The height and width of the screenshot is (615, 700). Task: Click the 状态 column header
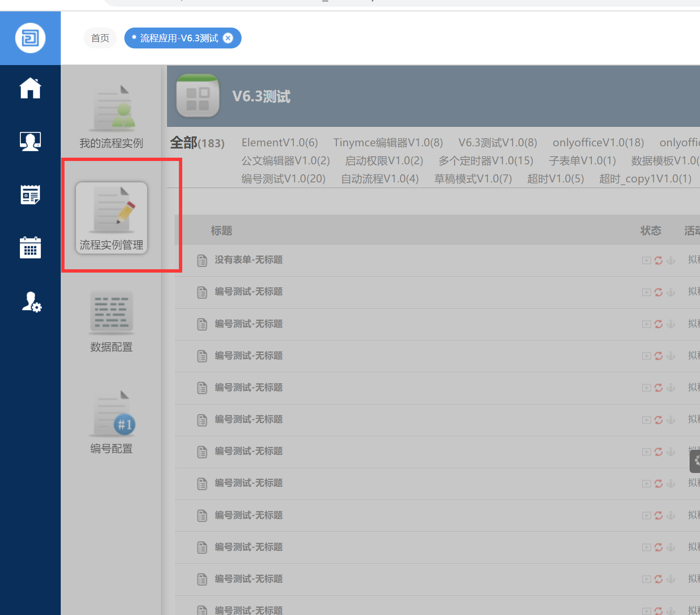tap(651, 231)
